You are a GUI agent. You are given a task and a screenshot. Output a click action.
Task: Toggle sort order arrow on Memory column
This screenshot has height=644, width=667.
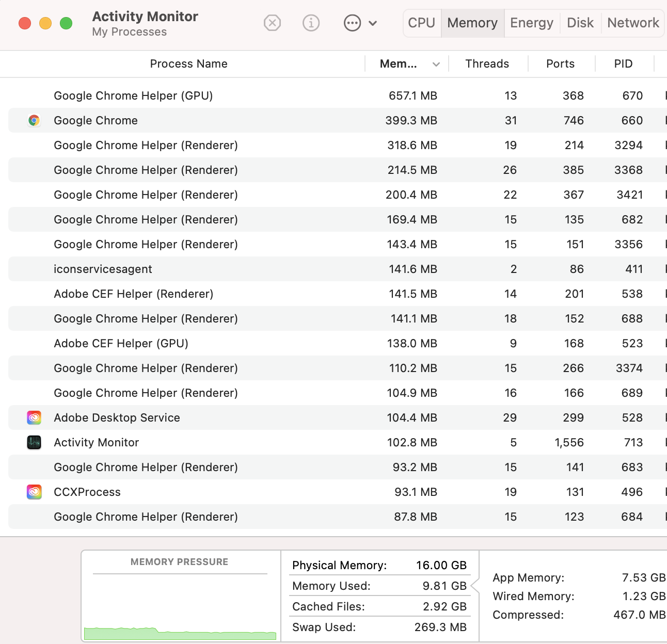(x=436, y=64)
